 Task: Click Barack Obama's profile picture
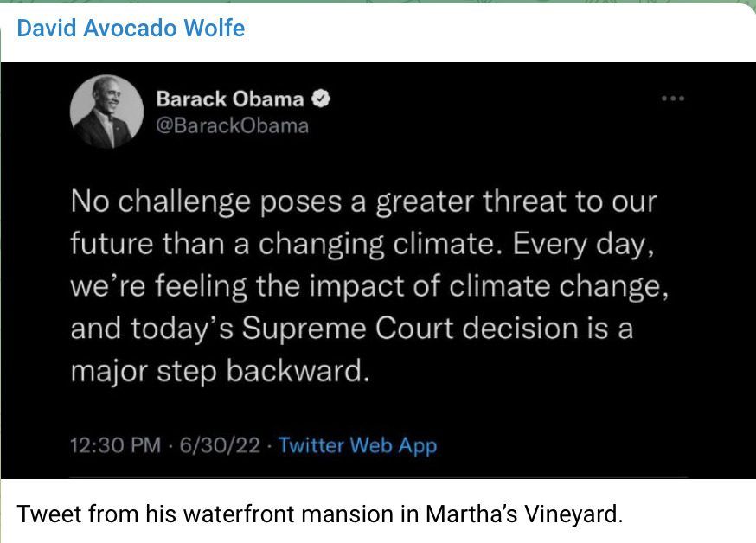[106, 111]
